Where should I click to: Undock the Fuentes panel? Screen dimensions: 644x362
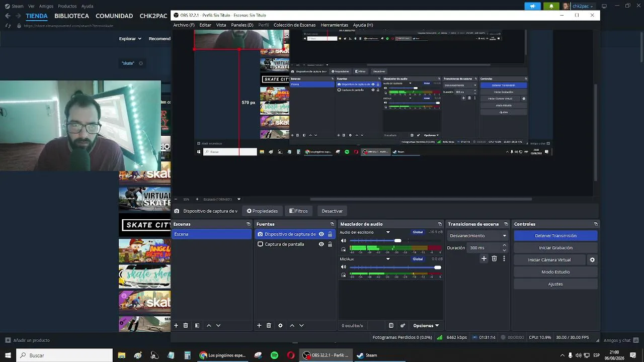(332, 224)
